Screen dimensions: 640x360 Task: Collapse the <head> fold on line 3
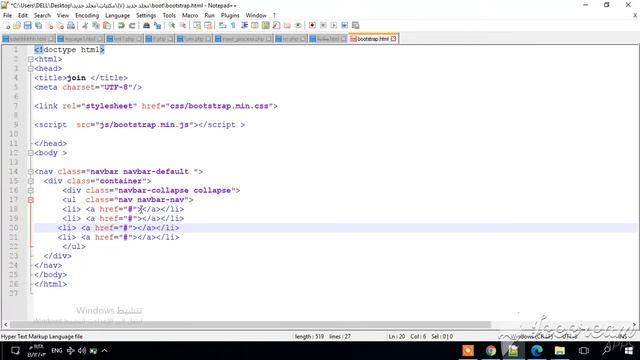[x=31, y=69]
